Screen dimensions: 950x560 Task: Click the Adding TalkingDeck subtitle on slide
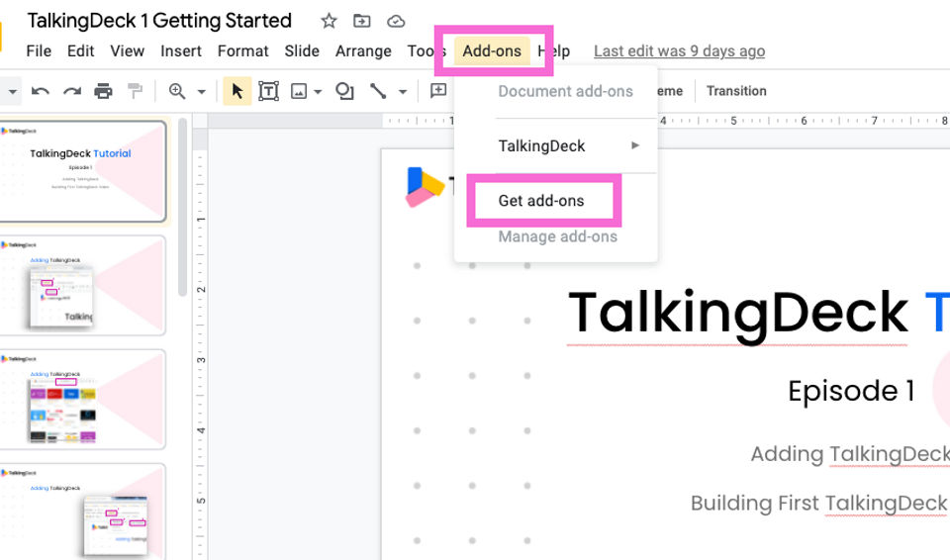click(x=850, y=454)
